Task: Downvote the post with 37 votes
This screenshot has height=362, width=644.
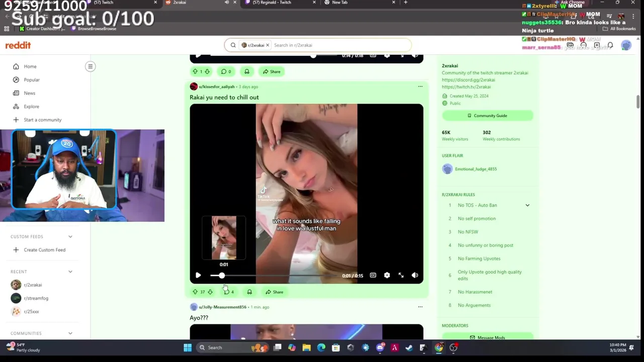Action: (210, 292)
